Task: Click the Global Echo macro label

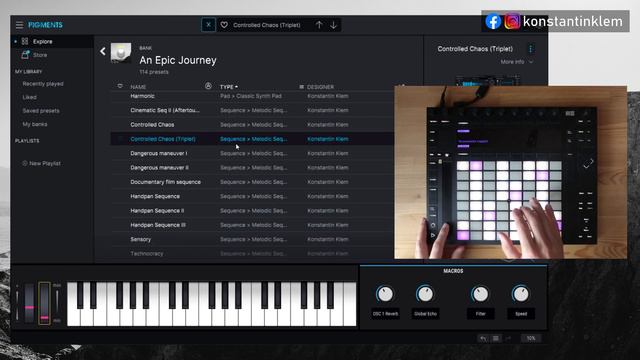Action: pos(425,314)
